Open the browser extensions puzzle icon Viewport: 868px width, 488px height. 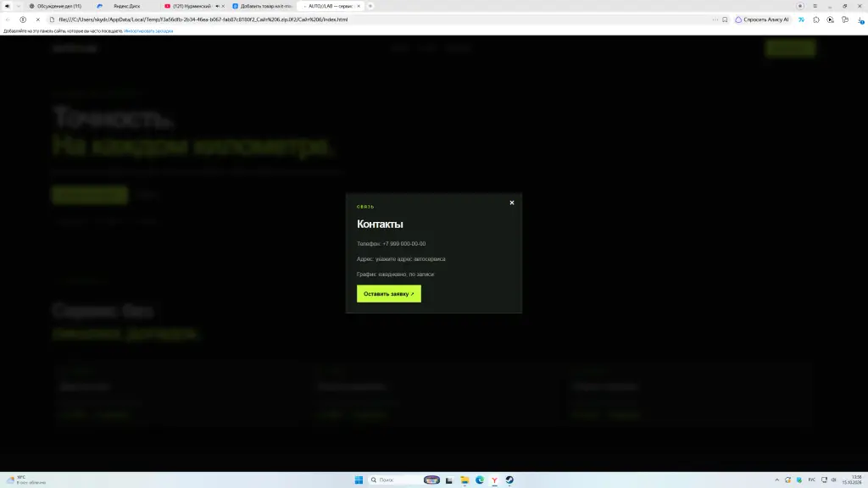tap(816, 19)
